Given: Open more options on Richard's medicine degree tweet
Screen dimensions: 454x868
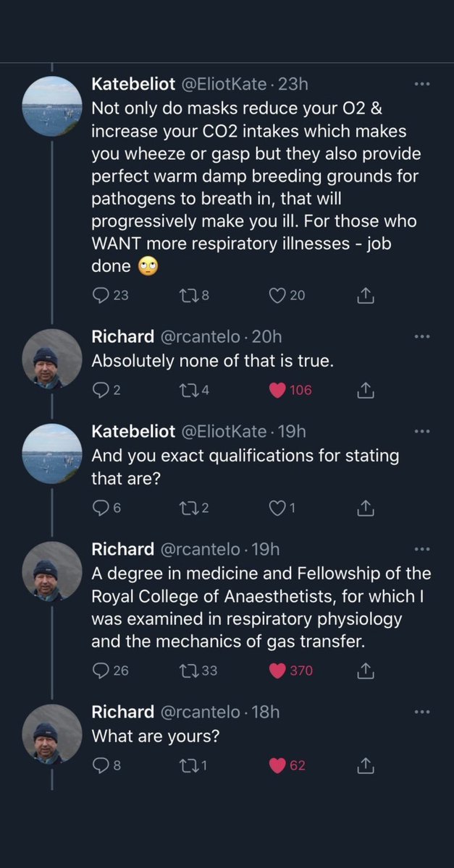Looking at the screenshot, I should point(421,549).
